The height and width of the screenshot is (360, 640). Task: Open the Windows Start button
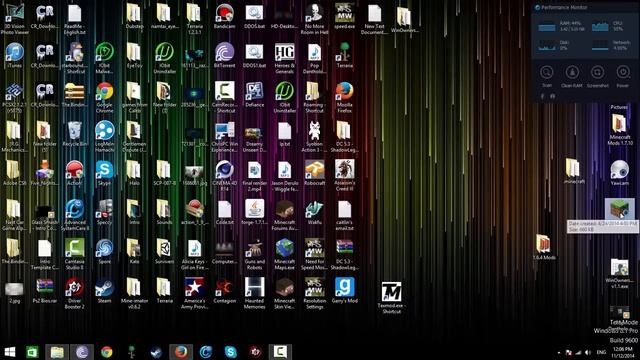click(x=10, y=352)
